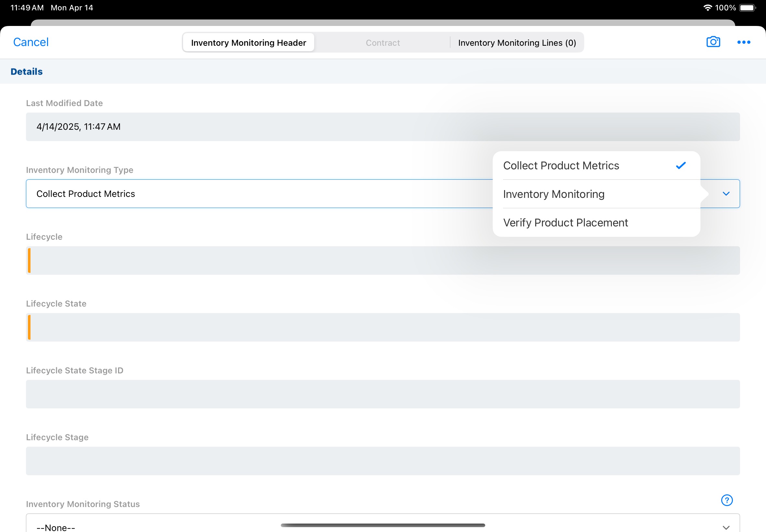Switch to Inventory Monitoring Lines (0) tab
Screen dimensions: 766x532
click(x=516, y=43)
